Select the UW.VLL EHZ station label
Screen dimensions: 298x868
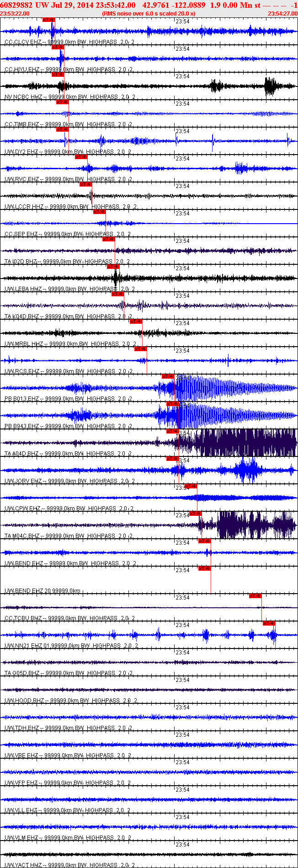click(x=68, y=810)
